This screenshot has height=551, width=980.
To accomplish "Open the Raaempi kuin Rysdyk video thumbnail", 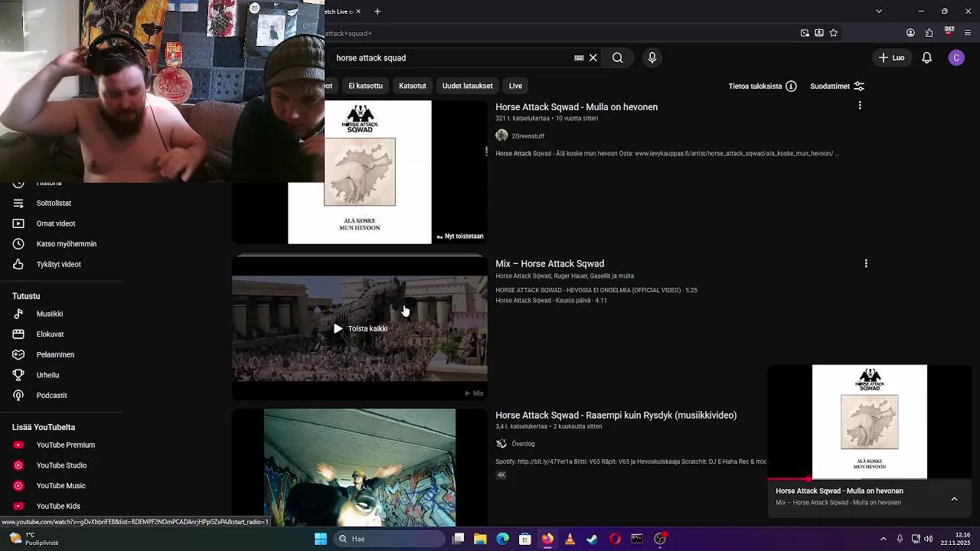I will point(360,468).
